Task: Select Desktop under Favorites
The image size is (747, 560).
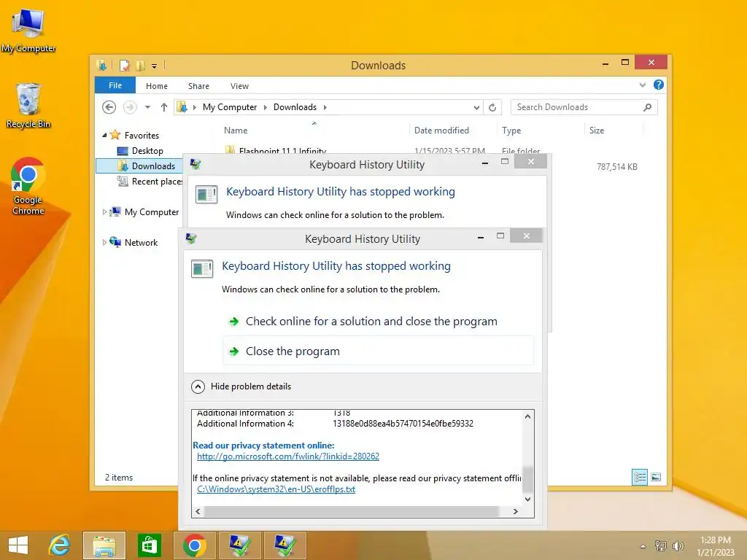Action: tap(147, 151)
